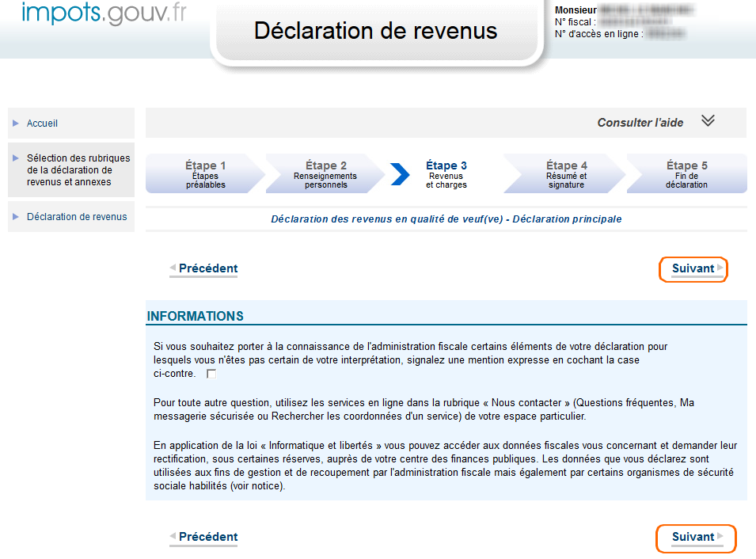Jump to Étape 4 Résumé et signature
The height and width of the screenshot is (559, 756).
[566, 174]
